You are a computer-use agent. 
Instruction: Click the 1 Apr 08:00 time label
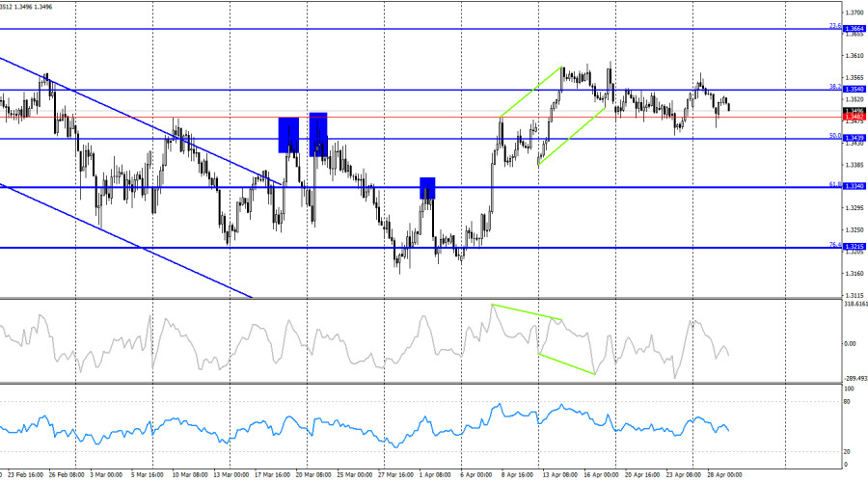[x=435, y=475]
